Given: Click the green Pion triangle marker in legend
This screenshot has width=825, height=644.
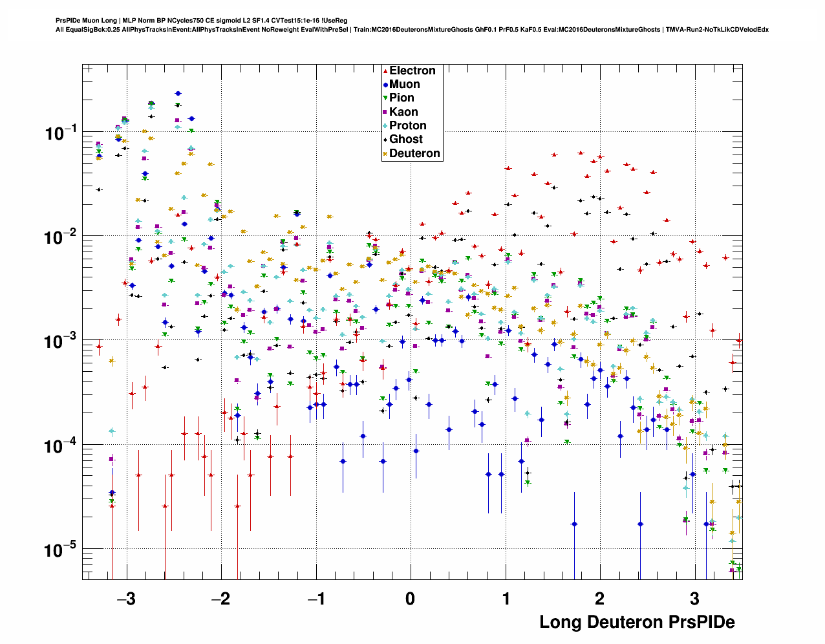Looking at the screenshot, I should 385,98.
